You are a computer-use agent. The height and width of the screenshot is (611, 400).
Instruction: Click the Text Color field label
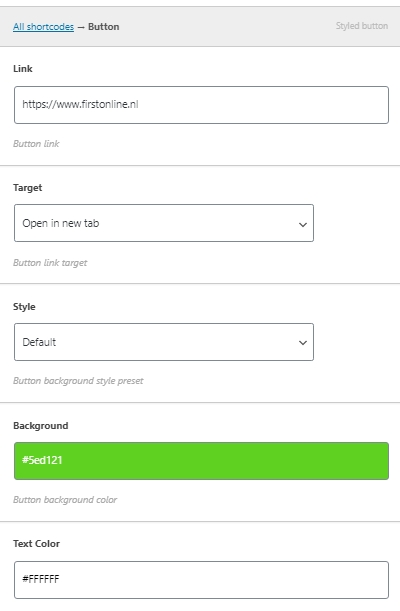(36, 544)
